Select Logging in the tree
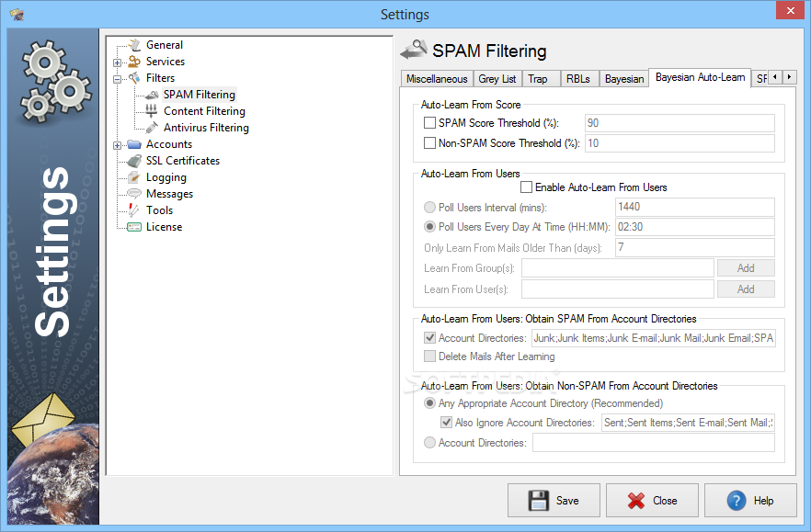 [166, 177]
